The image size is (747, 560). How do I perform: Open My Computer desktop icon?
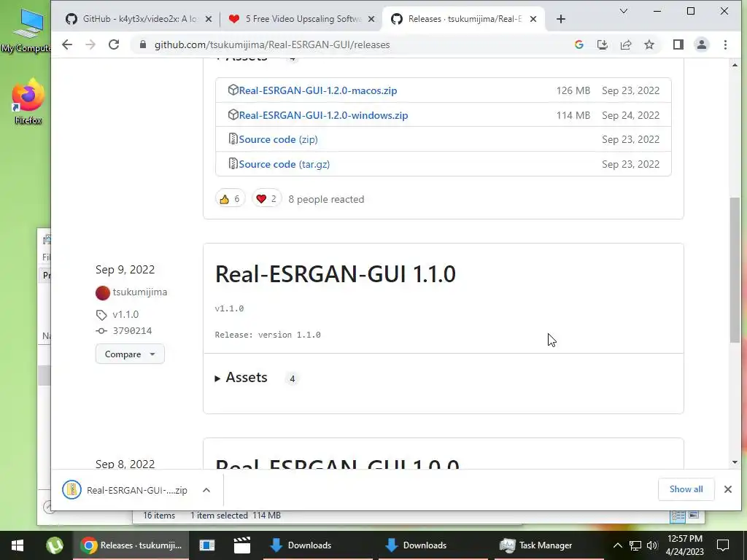click(x=26, y=31)
